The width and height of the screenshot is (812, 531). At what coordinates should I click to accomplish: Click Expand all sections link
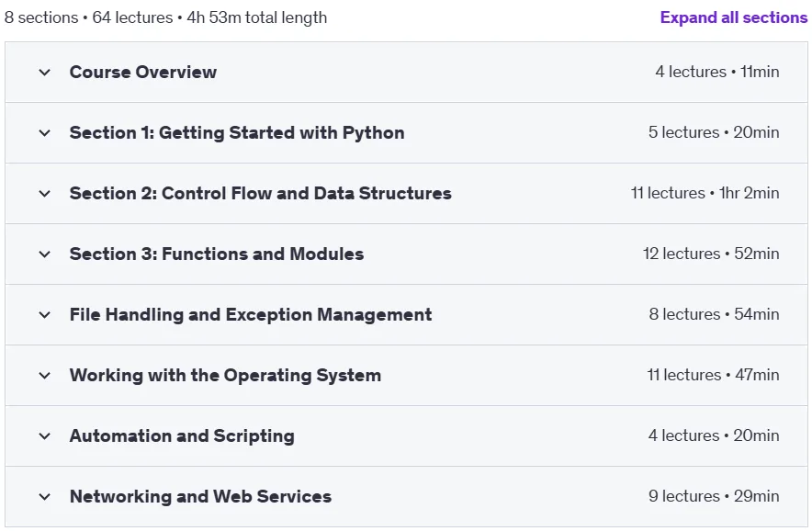pyautogui.click(x=733, y=17)
